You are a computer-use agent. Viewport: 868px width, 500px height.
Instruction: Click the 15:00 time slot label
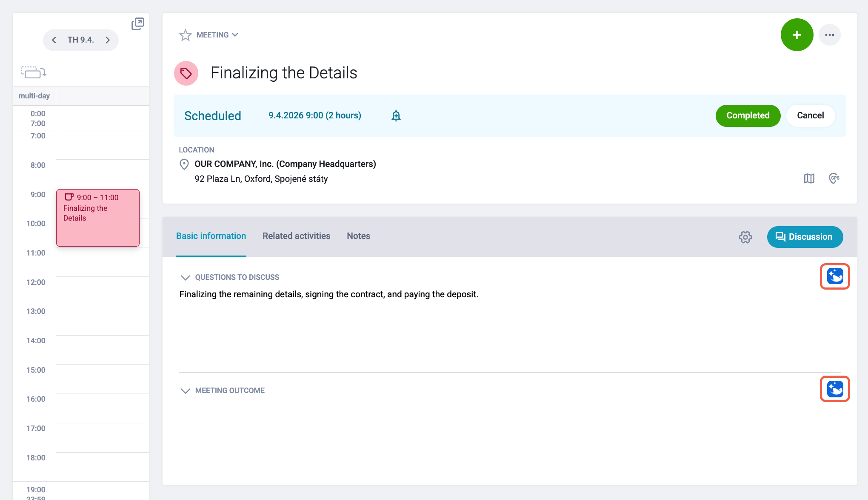click(36, 370)
